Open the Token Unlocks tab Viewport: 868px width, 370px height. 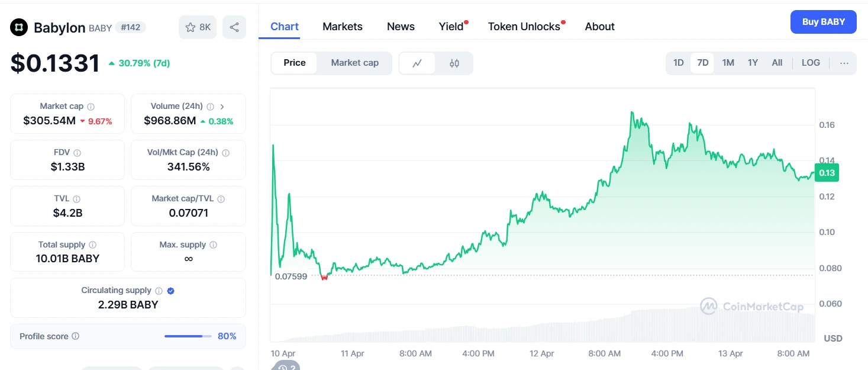[524, 27]
